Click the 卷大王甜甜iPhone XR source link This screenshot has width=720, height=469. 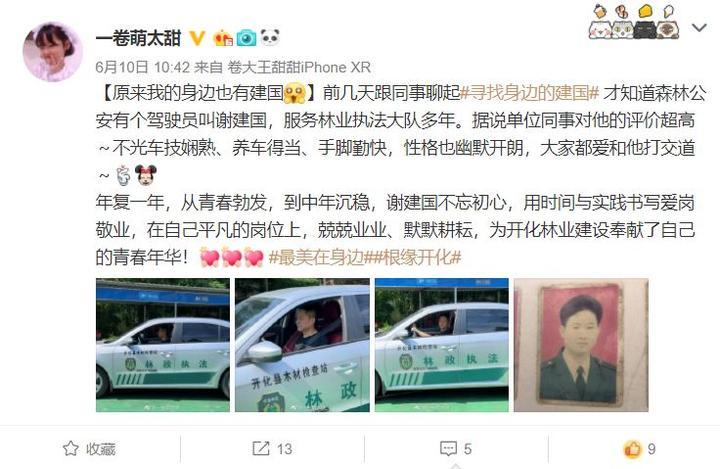299,68
